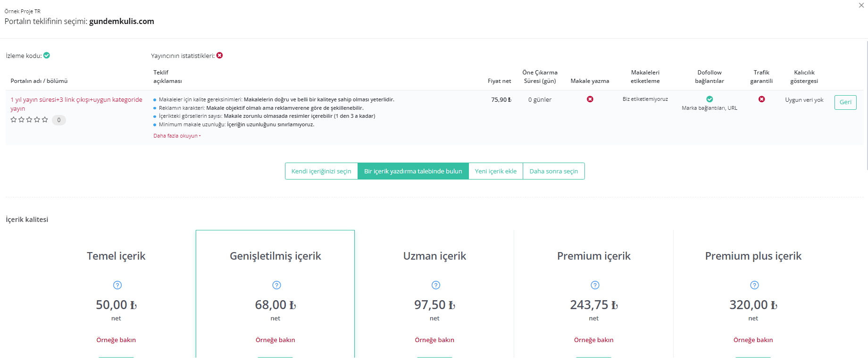The image size is (868, 360).
Task: Click third rating star of the offer
Action: point(29,120)
